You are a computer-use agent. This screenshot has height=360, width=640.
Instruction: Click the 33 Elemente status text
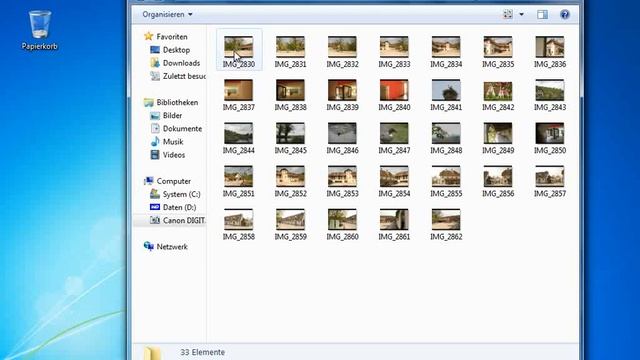(202, 352)
